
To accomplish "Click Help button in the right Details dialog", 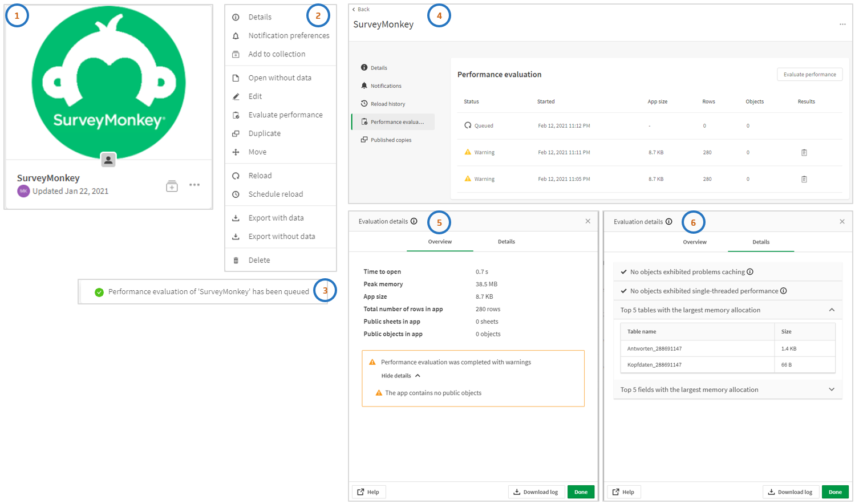I will coord(623,492).
